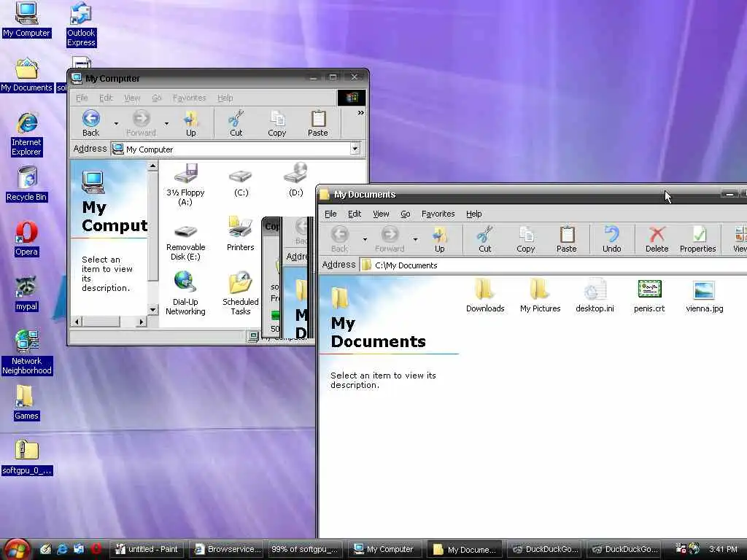747x560 pixels.
Task: Select the Downloads folder in My Documents
Action: click(485, 295)
